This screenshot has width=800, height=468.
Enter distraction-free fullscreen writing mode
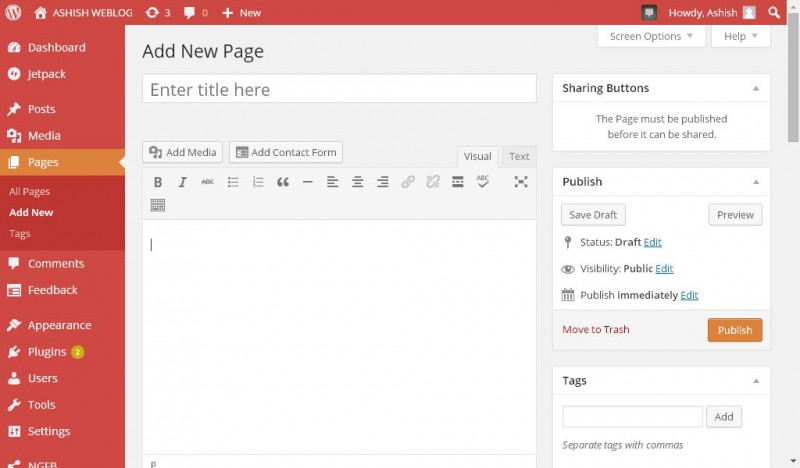click(521, 182)
